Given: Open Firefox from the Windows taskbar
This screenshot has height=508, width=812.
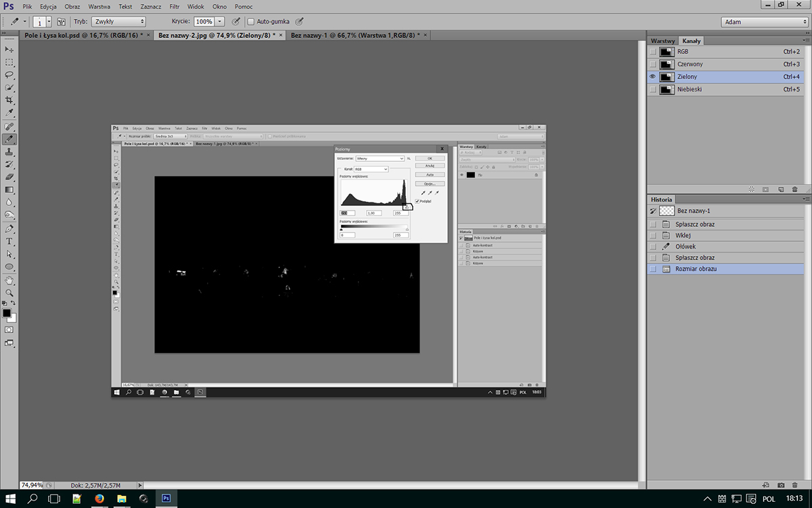Looking at the screenshot, I should point(99,499).
